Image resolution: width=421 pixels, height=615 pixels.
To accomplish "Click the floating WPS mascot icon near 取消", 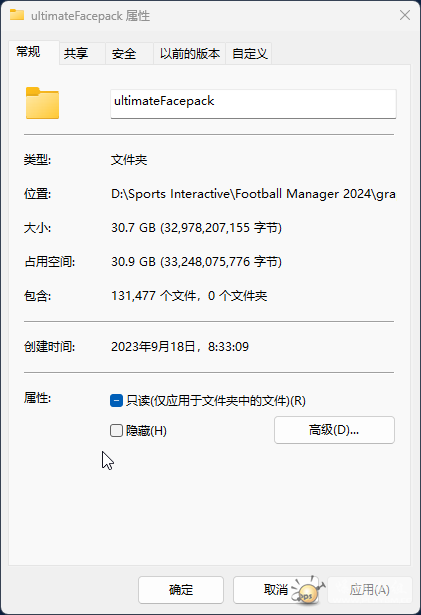I will (x=309, y=590).
